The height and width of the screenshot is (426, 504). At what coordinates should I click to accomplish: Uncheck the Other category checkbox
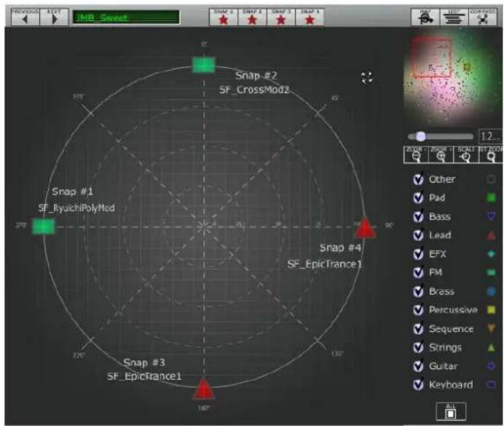point(418,179)
